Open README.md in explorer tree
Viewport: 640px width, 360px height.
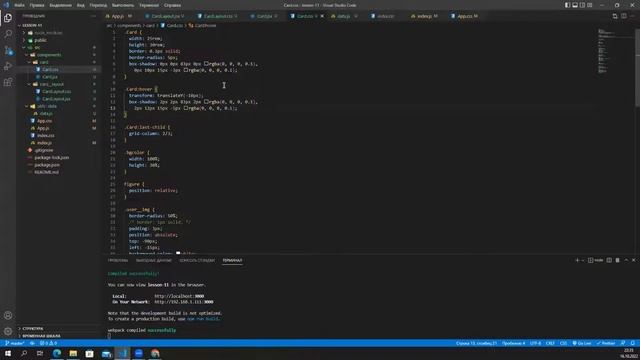pos(47,172)
